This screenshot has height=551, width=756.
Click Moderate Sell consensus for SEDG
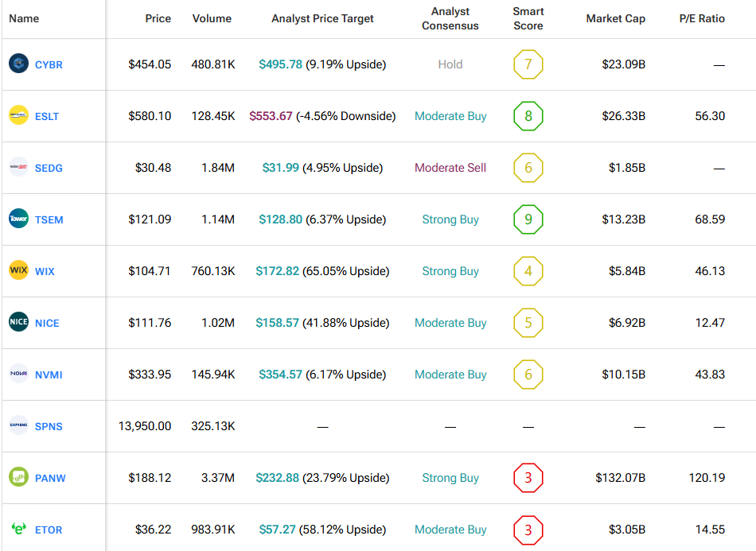tap(450, 168)
